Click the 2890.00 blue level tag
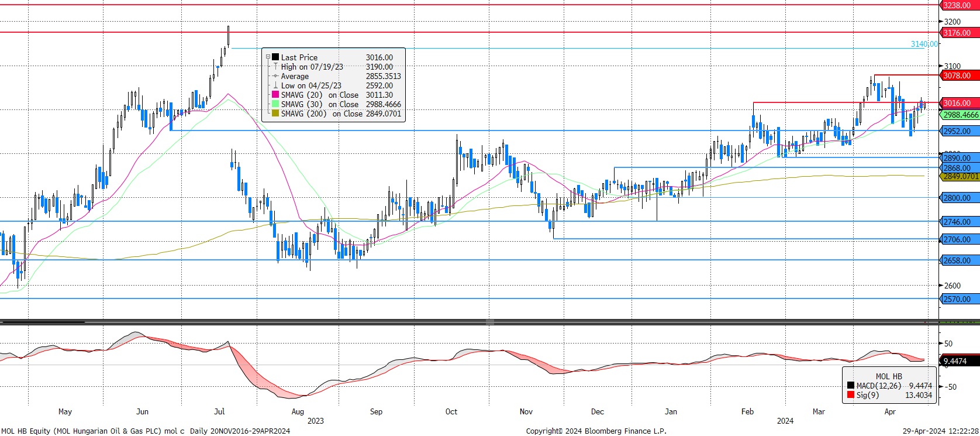This screenshot has height=436, width=980. tap(959, 158)
